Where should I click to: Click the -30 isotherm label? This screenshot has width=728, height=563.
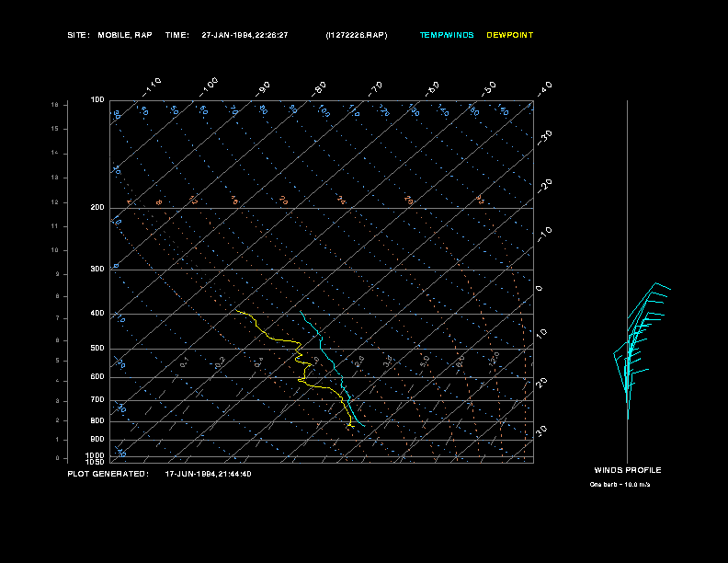(x=544, y=137)
